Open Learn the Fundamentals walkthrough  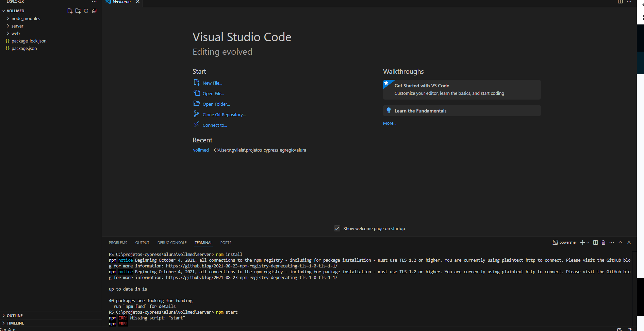pyautogui.click(x=462, y=111)
